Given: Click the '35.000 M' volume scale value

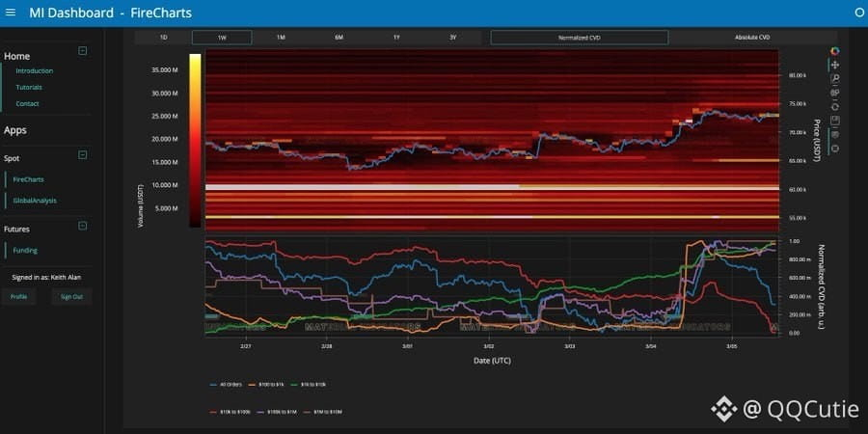Looking at the screenshot, I should 166,70.
